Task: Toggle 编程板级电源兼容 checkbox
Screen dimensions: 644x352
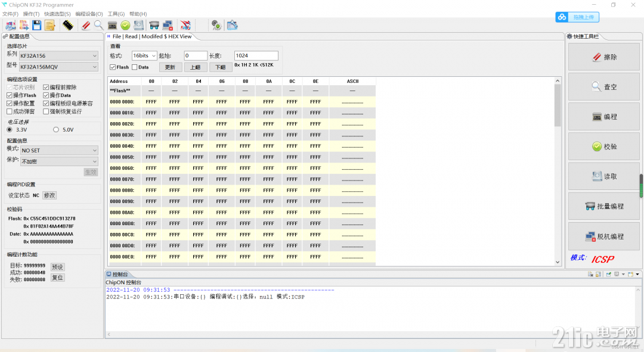Action: [x=46, y=104]
